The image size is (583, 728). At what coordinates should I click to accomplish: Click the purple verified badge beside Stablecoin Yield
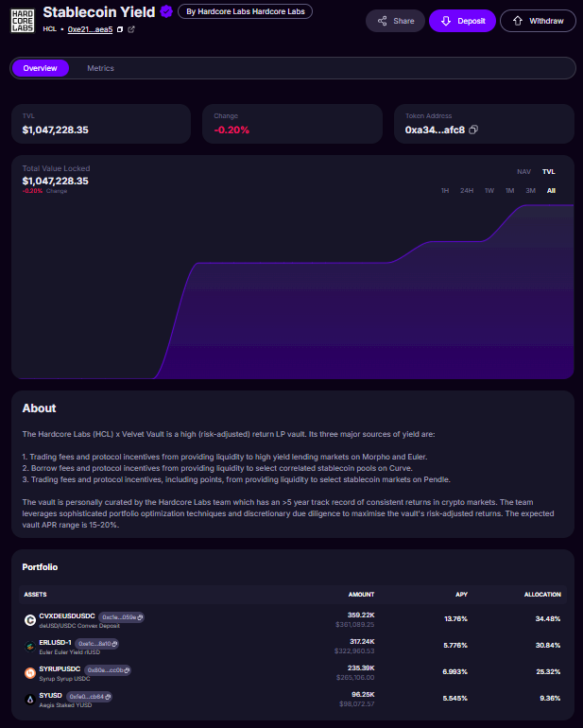166,11
